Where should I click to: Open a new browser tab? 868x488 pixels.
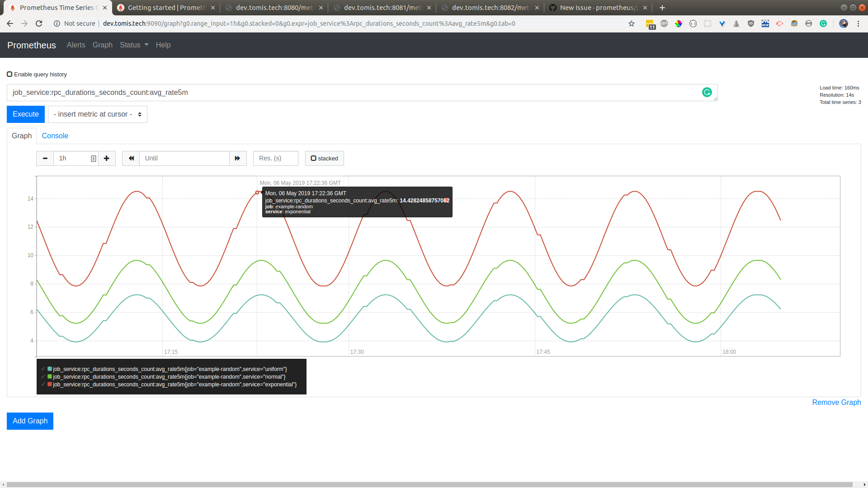tap(662, 8)
